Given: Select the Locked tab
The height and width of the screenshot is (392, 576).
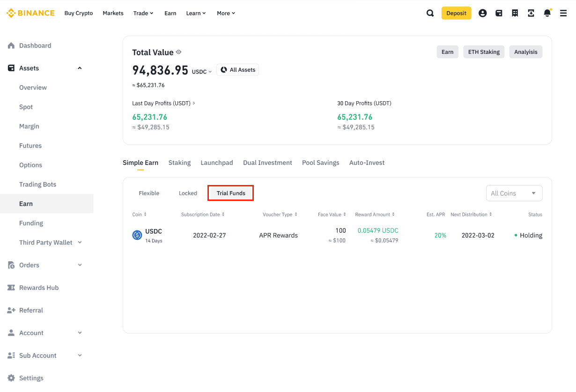Looking at the screenshot, I should [188, 193].
